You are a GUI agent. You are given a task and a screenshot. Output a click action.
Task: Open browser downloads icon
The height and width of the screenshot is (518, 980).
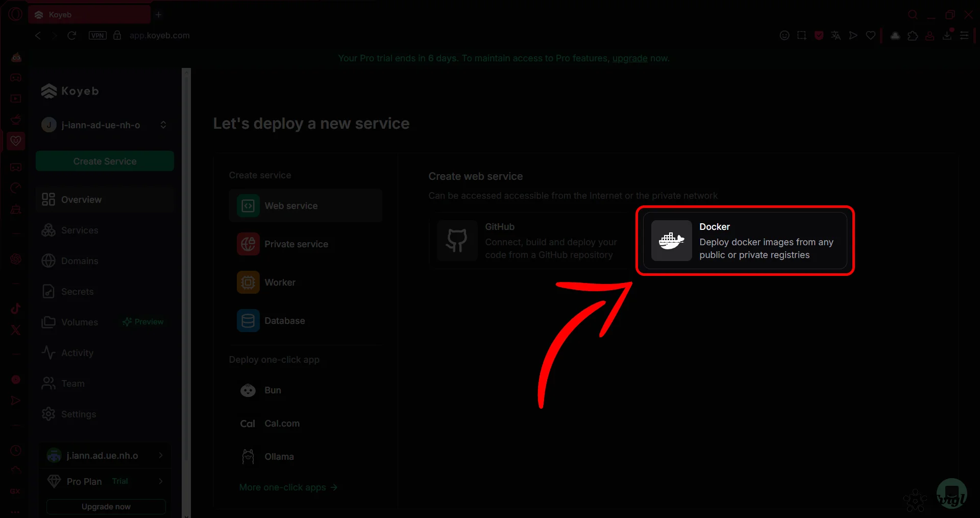pyautogui.click(x=947, y=35)
